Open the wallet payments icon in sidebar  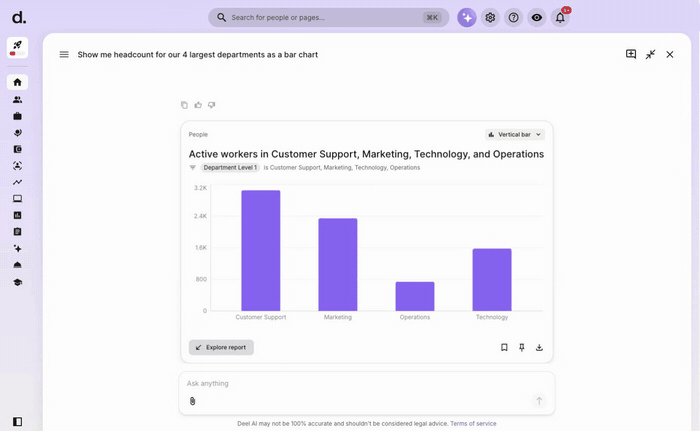coord(17,149)
